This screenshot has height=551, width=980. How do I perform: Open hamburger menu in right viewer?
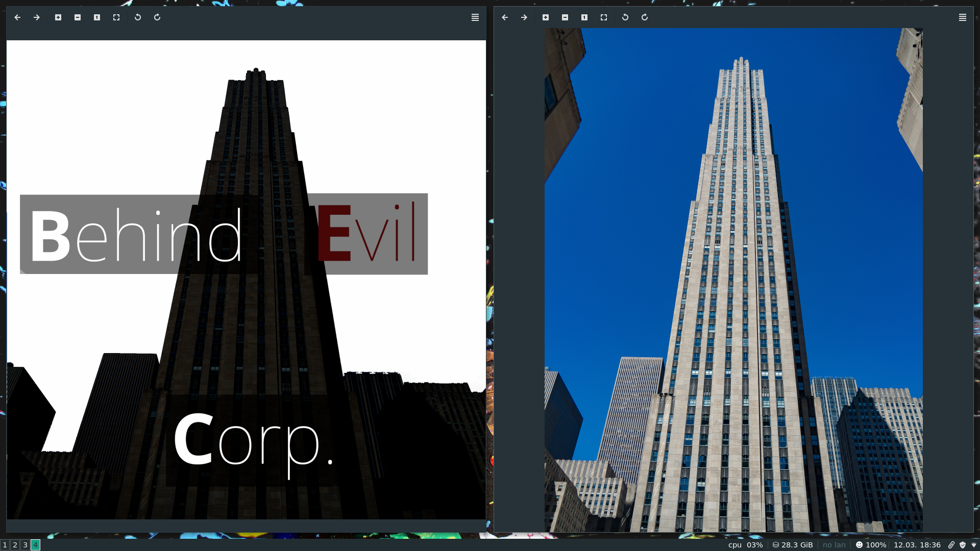coord(963,17)
